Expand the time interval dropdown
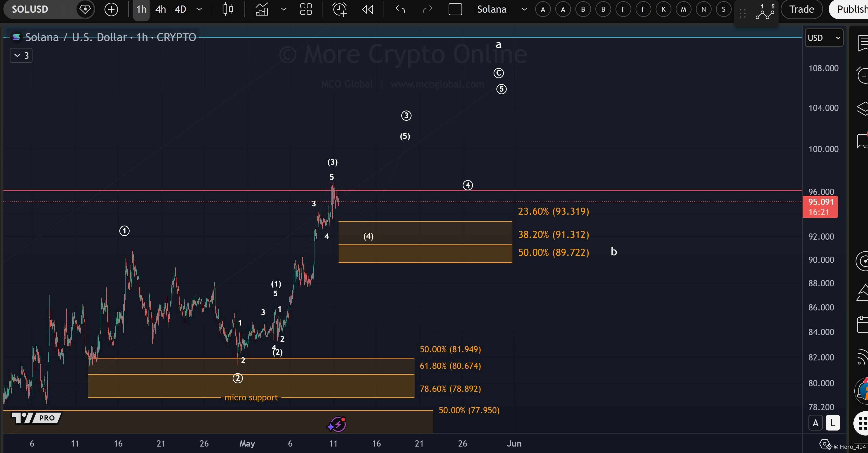 [199, 9]
